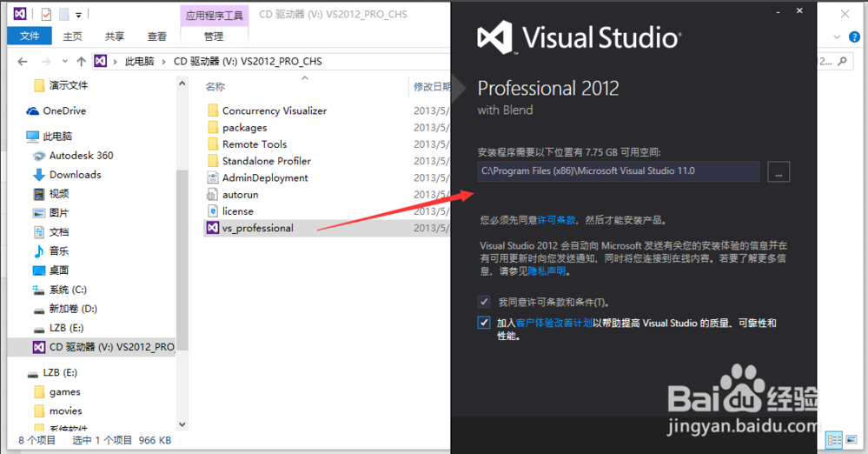
Task: Click the install path input field
Action: point(619,171)
